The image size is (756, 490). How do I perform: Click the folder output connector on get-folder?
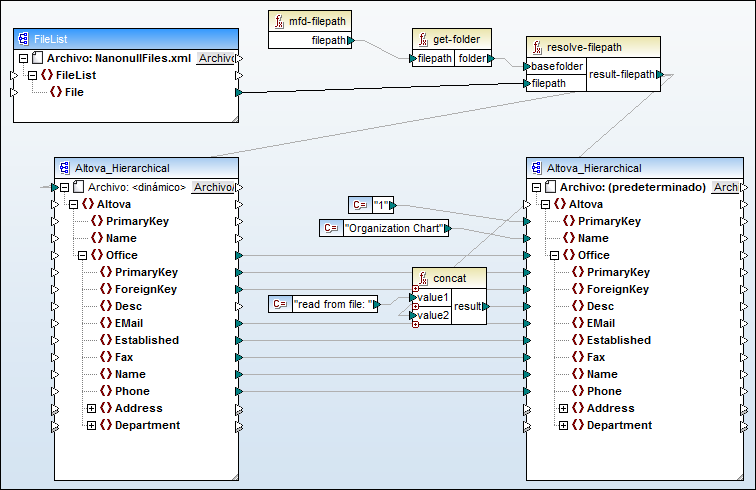tap(490, 59)
